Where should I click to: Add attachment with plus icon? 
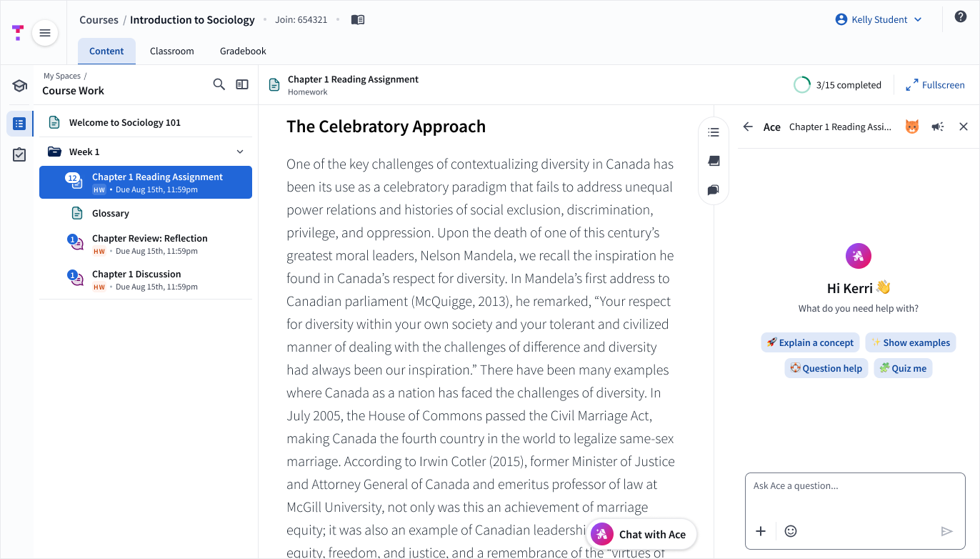click(x=761, y=531)
